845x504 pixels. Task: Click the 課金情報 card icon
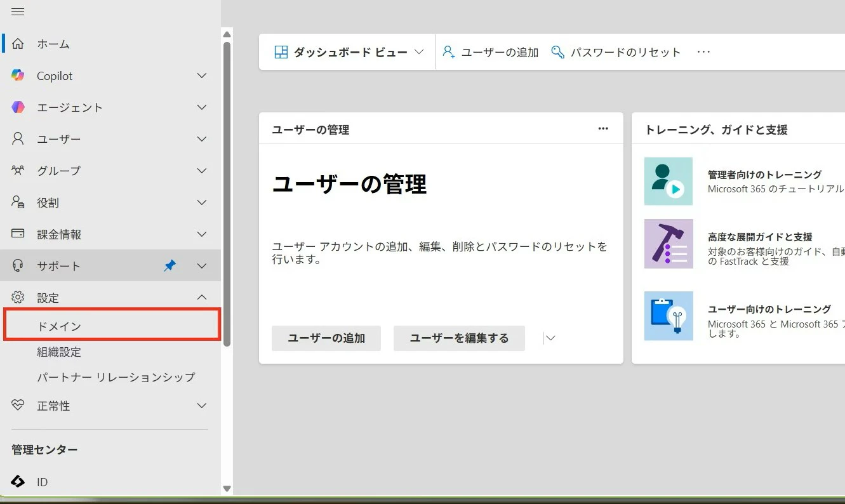click(x=18, y=234)
